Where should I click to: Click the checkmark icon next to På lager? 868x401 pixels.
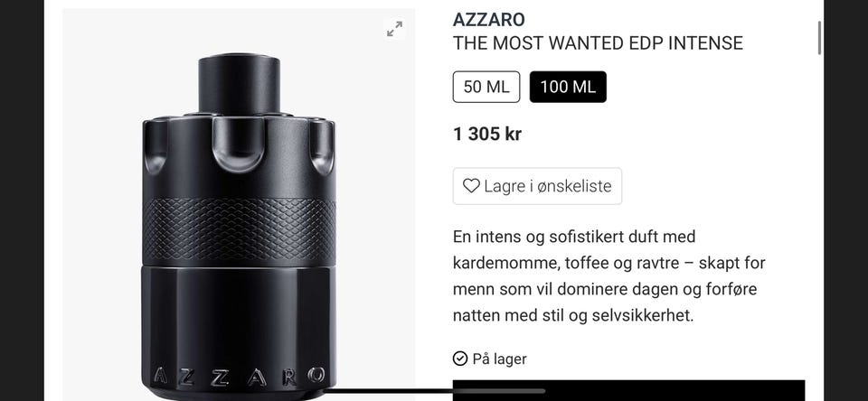tap(460, 359)
